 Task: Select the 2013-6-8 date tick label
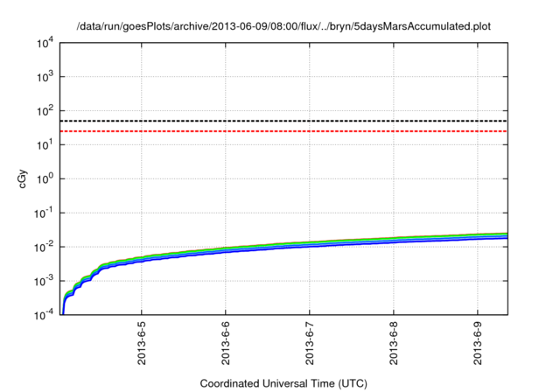click(394, 343)
